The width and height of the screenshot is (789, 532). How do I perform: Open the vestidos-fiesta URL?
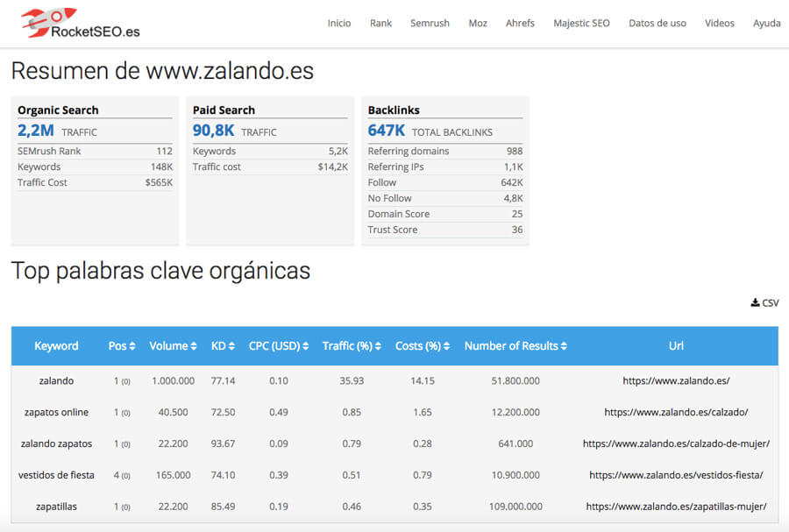coord(676,475)
